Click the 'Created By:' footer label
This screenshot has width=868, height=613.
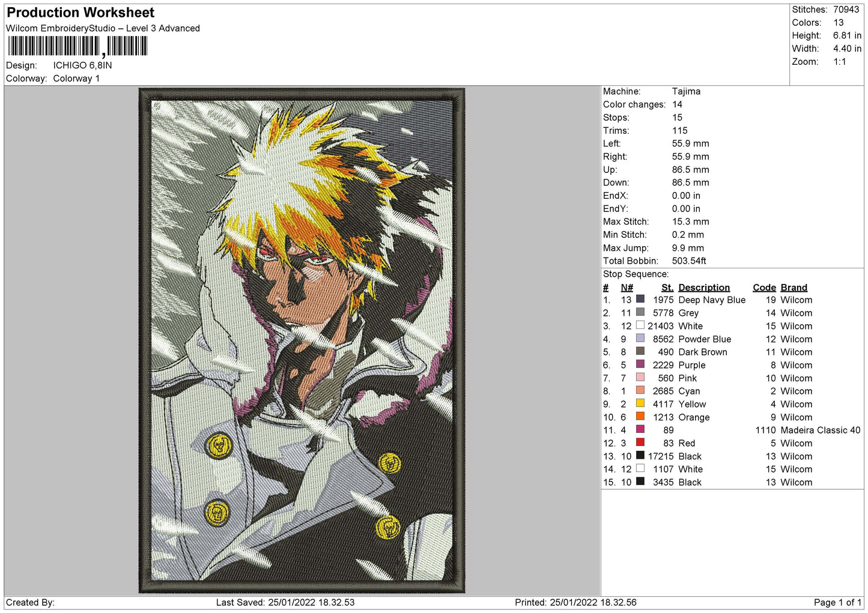click(x=30, y=602)
